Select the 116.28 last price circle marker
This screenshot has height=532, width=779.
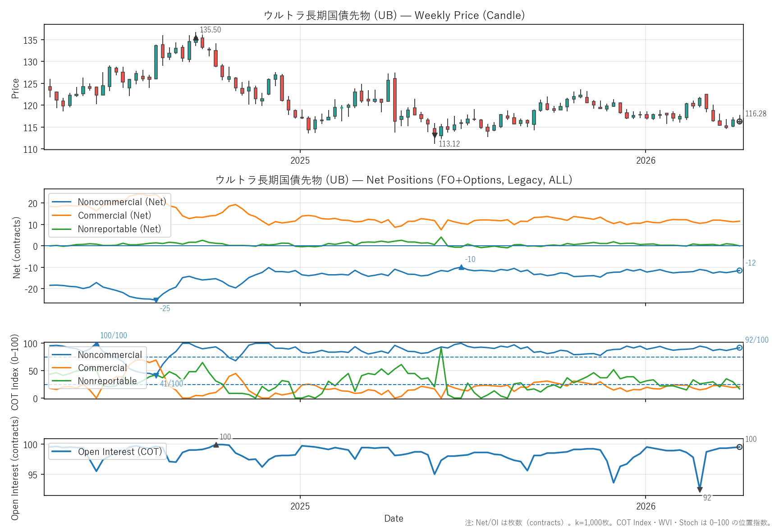[x=739, y=121]
